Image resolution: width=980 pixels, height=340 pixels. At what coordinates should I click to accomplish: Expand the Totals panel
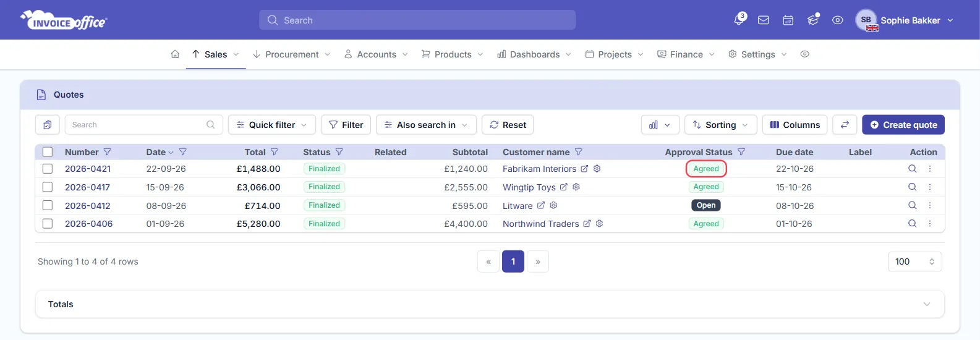(490, 304)
